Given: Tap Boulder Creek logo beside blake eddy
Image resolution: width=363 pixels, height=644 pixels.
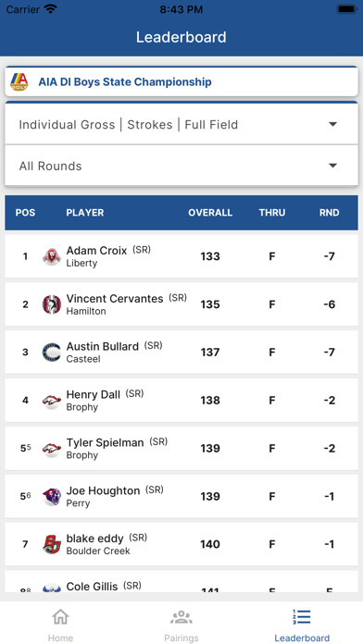Looking at the screenshot, I should (x=52, y=544).
